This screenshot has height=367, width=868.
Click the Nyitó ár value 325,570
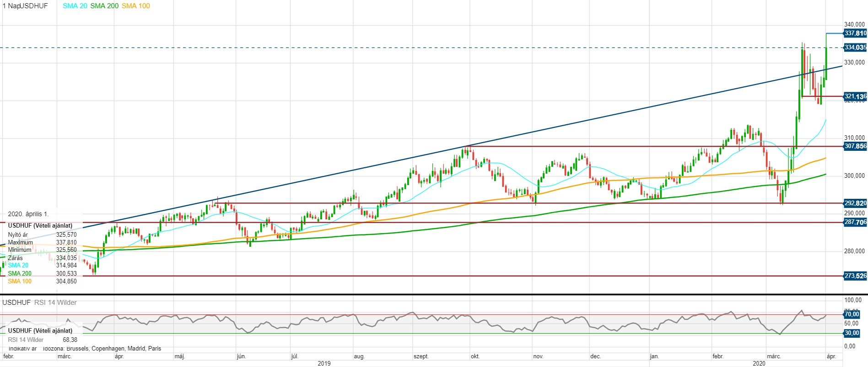tap(66, 235)
